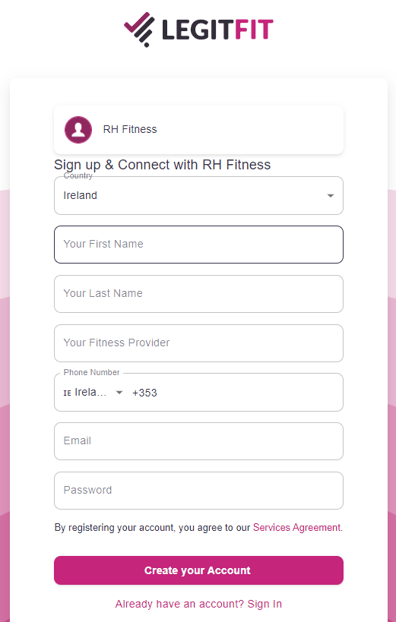Image resolution: width=396 pixels, height=622 pixels.
Task: Click the IE country code flag label
Action: tap(67, 393)
